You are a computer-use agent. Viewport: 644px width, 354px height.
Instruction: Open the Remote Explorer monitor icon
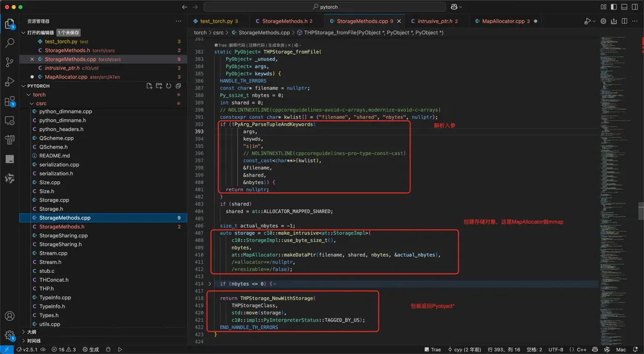pyautogui.click(x=9, y=121)
